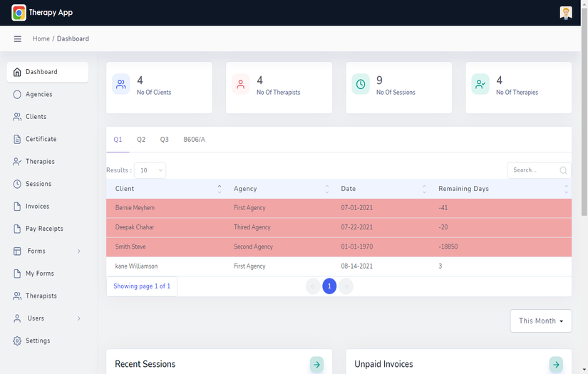
Task: Click the Unpaid Invoices heading
Action: click(383, 364)
